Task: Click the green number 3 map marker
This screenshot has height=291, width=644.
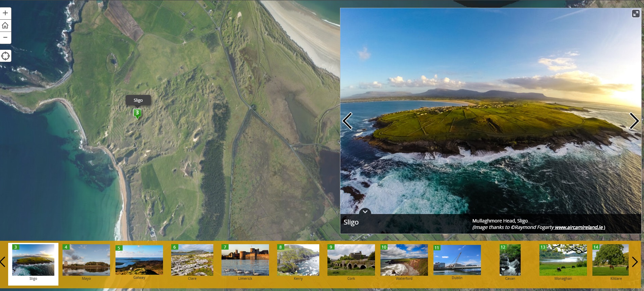Action: [x=137, y=113]
